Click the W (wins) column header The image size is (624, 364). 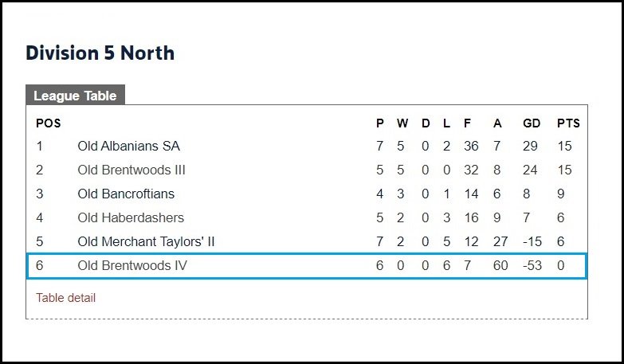(x=402, y=123)
